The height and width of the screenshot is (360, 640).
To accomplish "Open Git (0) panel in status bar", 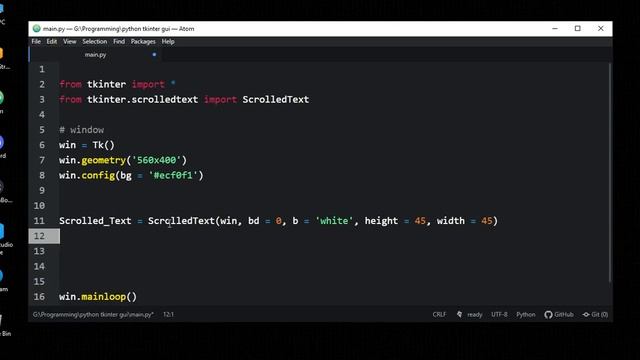I will click(595, 315).
